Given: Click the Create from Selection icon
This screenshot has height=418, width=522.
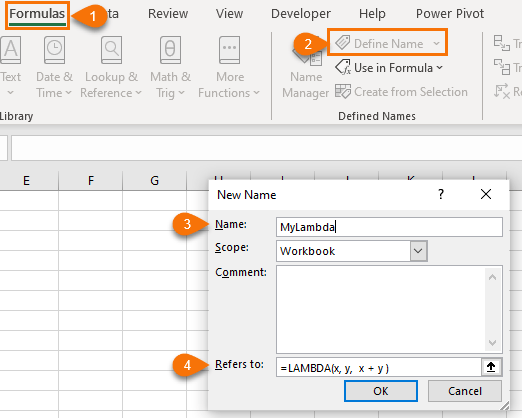Looking at the screenshot, I should click(343, 91).
